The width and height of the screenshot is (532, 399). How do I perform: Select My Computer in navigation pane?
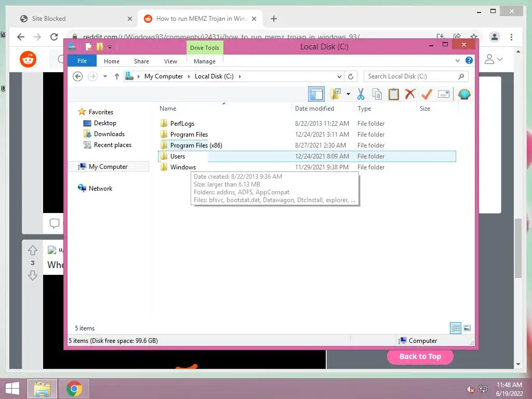click(x=108, y=167)
